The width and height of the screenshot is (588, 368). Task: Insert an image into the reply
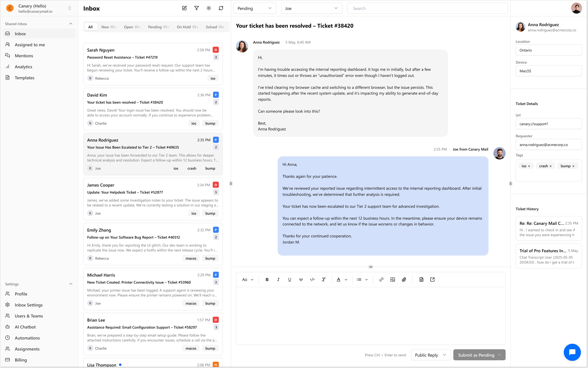[x=393, y=279]
